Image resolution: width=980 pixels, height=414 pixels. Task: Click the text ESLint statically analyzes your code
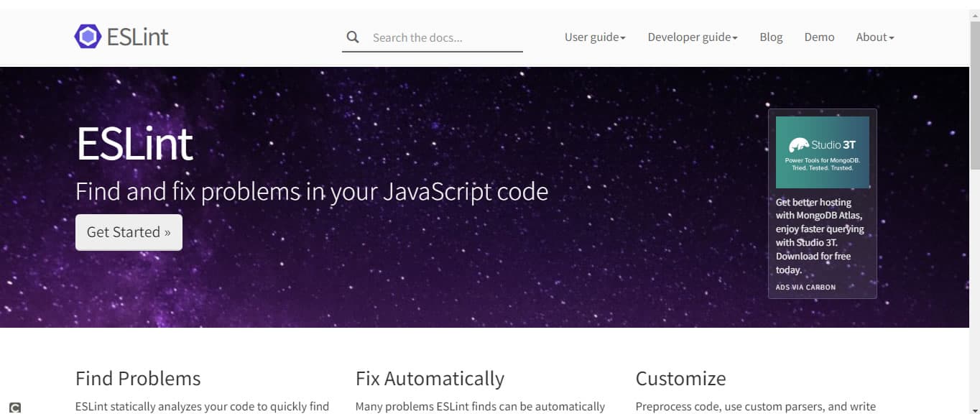coord(202,407)
